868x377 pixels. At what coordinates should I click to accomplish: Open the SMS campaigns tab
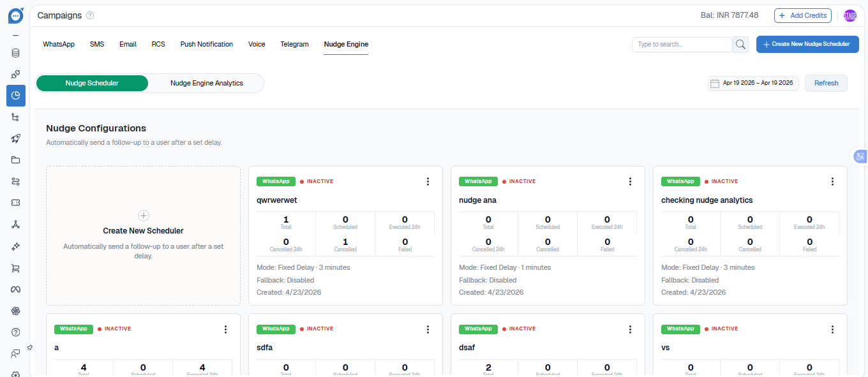pyautogui.click(x=97, y=44)
